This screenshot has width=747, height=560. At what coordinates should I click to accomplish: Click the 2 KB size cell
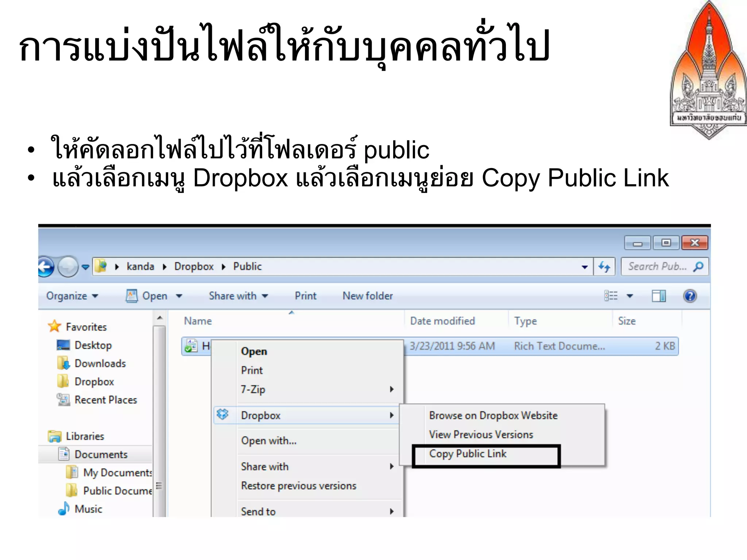coord(665,346)
